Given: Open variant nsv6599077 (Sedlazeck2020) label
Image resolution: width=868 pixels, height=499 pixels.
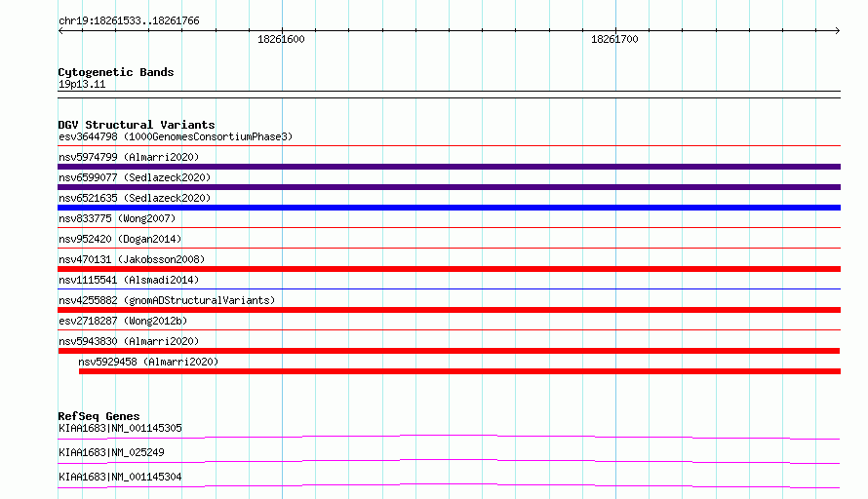Looking at the screenshot, I should 135,177.
